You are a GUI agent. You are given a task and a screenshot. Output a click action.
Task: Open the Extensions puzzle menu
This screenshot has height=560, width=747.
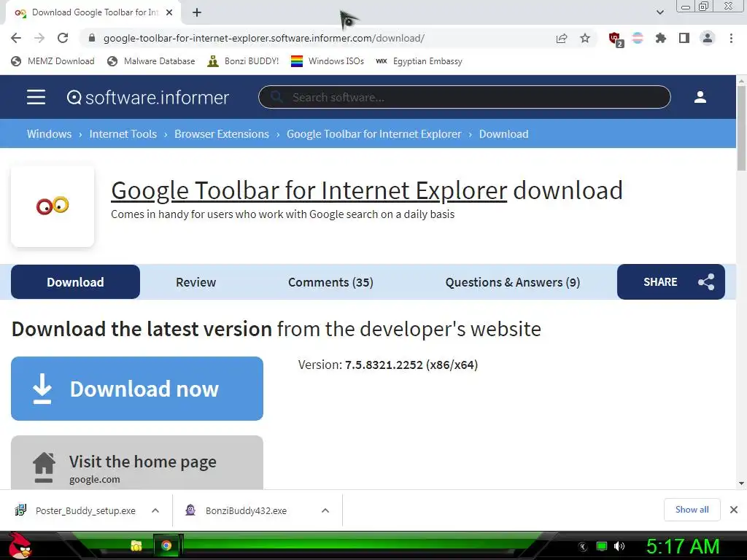pyautogui.click(x=661, y=38)
